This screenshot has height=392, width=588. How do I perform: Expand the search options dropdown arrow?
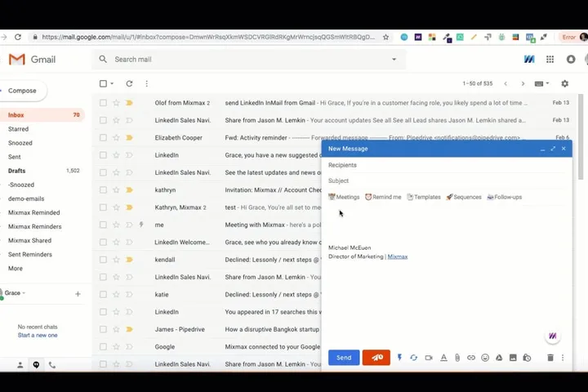coord(394,60)
